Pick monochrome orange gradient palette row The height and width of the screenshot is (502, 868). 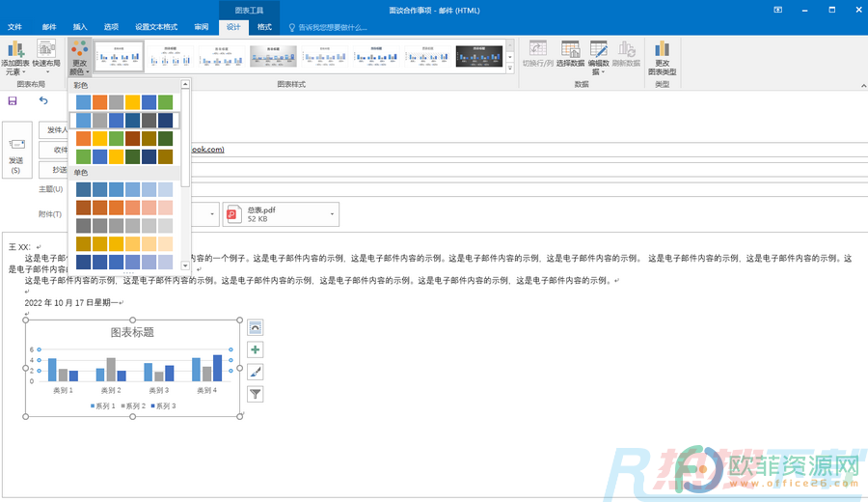124,208
